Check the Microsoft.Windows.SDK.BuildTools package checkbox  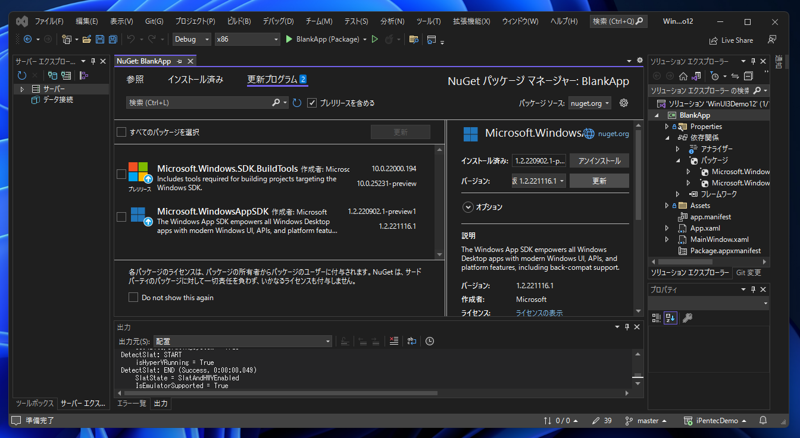121,174
